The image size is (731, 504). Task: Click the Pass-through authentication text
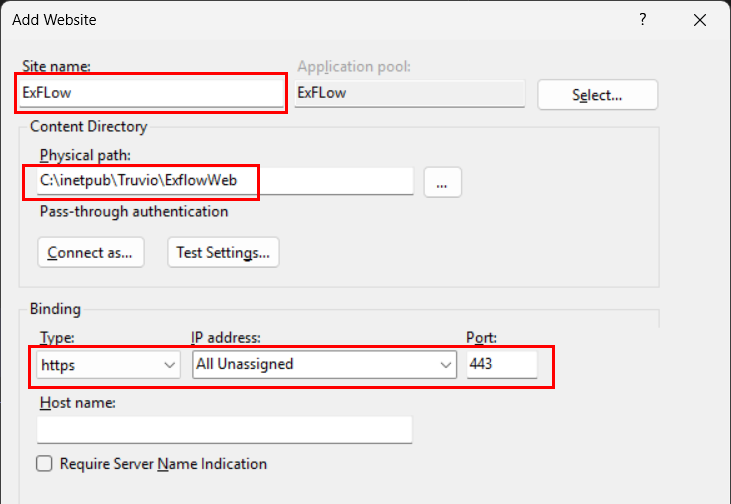134,212
